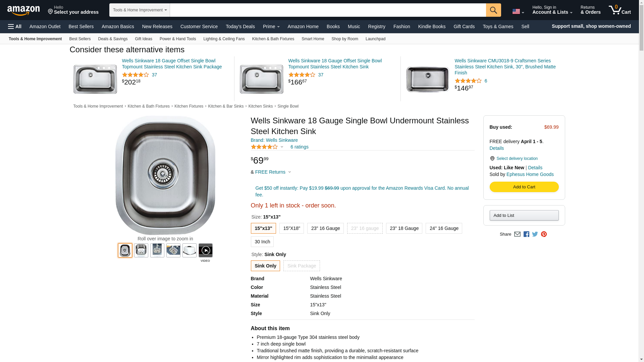Play the product video thumbnail

205,250
